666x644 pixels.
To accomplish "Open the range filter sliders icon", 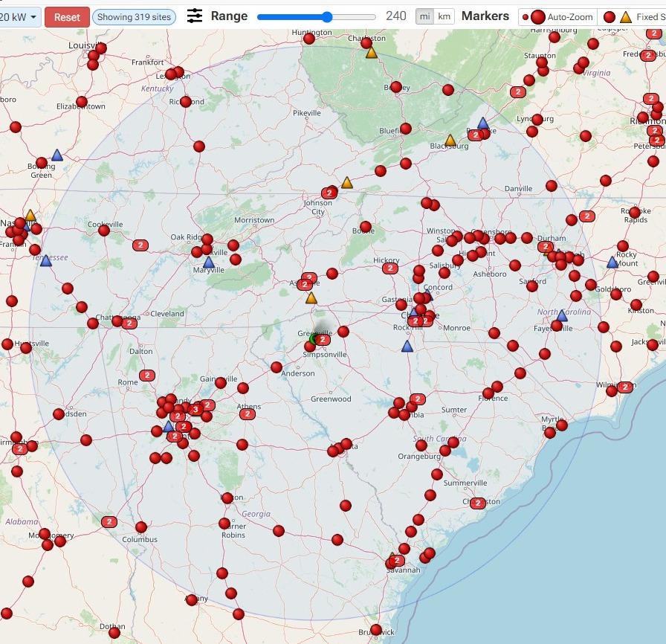I will click(x=195, y=16).
